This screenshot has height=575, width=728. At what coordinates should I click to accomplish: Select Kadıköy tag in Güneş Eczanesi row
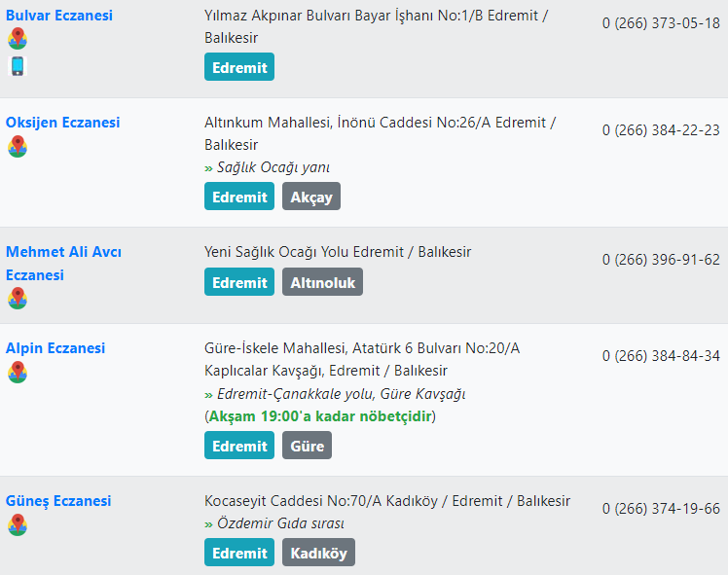click(318, 553)
